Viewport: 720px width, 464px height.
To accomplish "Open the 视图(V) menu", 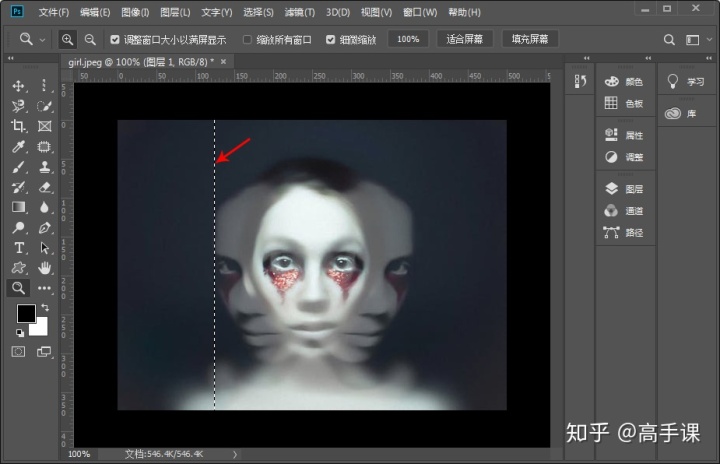I will click(377, 12).
